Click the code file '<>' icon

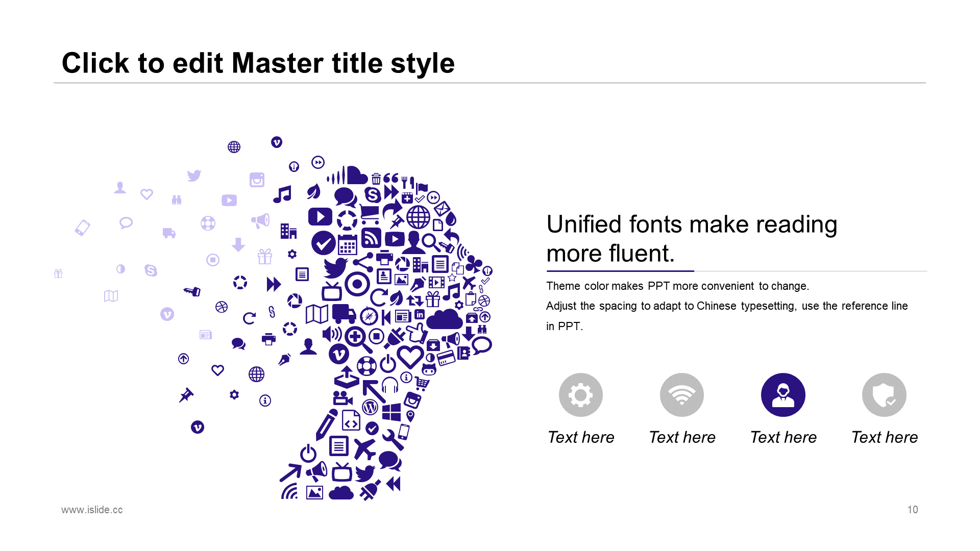click(x=351, y=420)
